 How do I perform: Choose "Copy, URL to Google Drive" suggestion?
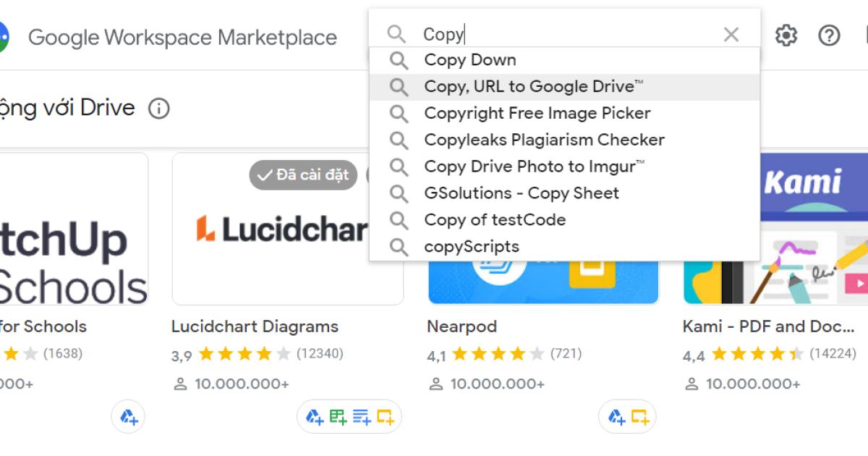point(533,87)
